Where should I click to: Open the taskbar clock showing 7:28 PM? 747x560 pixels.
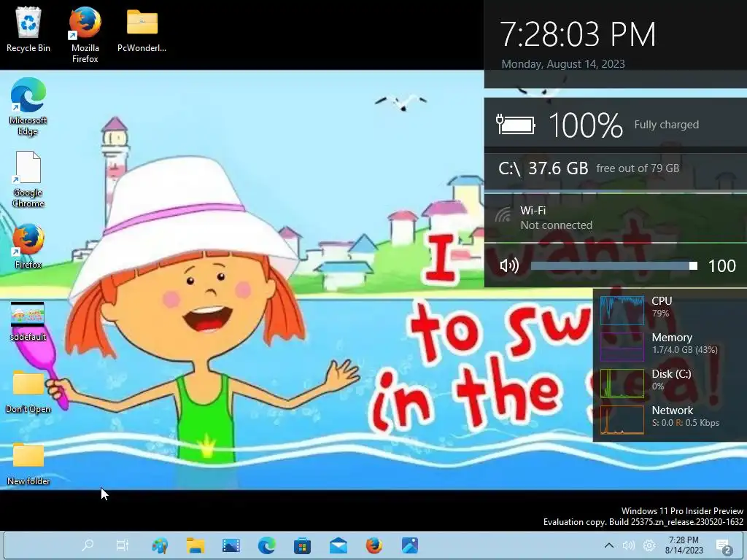click(684, 545)
